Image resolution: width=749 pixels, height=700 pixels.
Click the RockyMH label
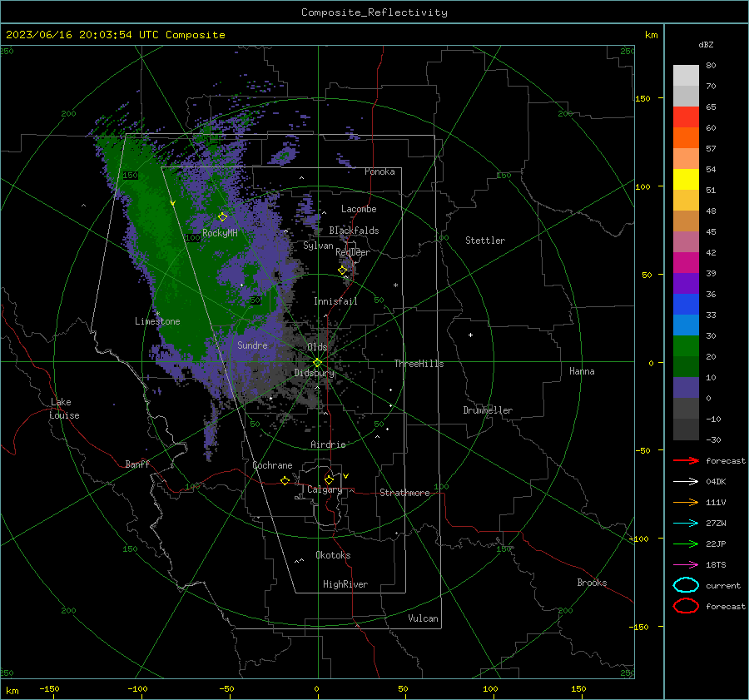click(x=220, y=233)
